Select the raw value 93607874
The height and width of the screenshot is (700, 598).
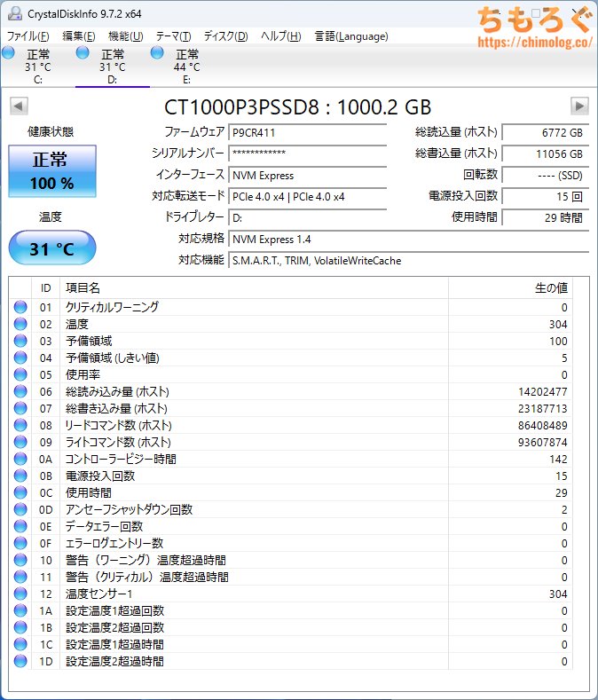click(x=543, y=443)
